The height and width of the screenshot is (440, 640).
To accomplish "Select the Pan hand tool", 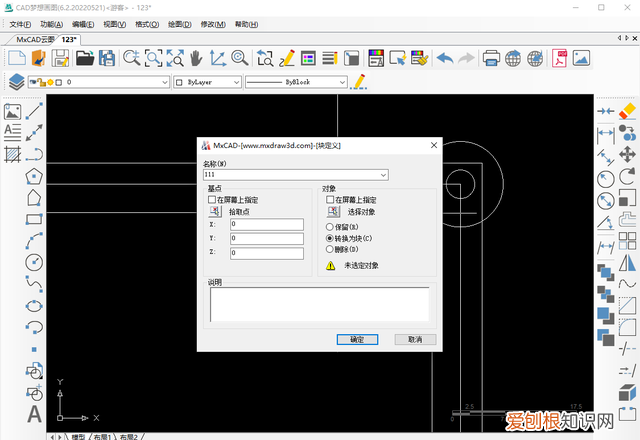I will [196, 58].
